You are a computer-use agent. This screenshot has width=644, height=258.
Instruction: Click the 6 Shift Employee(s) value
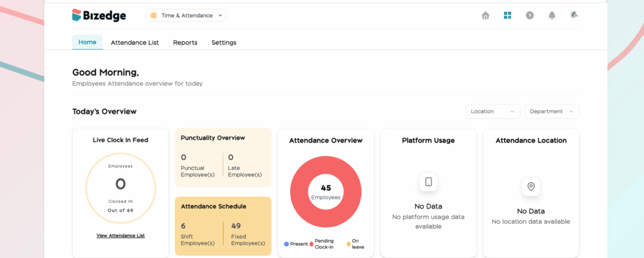click(x=183, y=226)
